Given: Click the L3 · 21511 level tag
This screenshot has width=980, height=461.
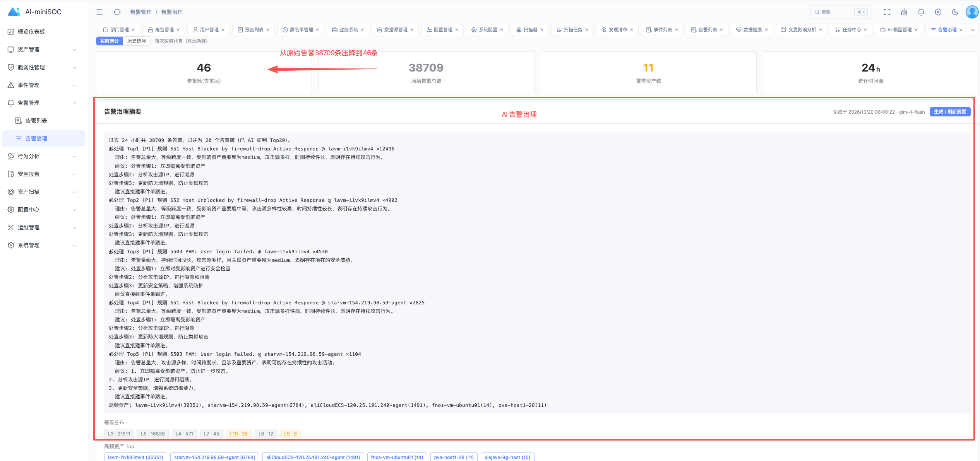Looking at the screenshot, I should point(119,434).
